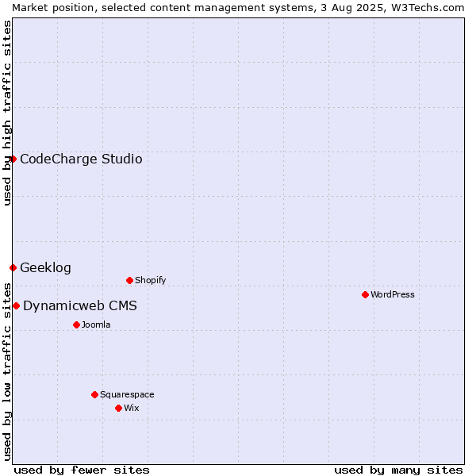Click the Geeklog red data point

click(13, 268)
